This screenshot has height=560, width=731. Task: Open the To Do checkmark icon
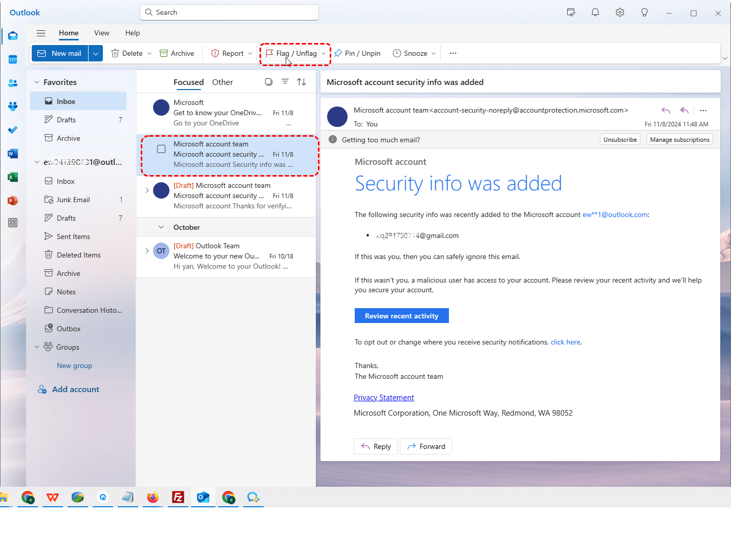pos(13,130)
